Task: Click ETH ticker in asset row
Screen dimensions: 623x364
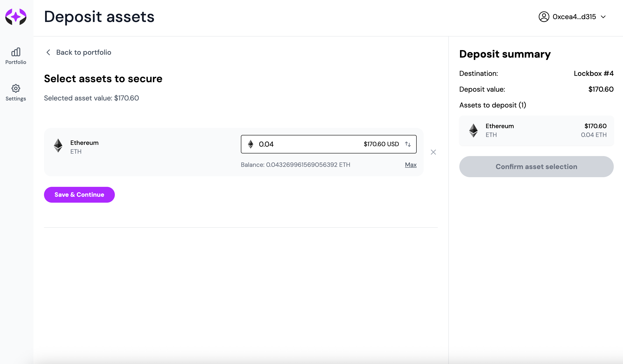Action: pyautogui.click(x=76, y=151)
